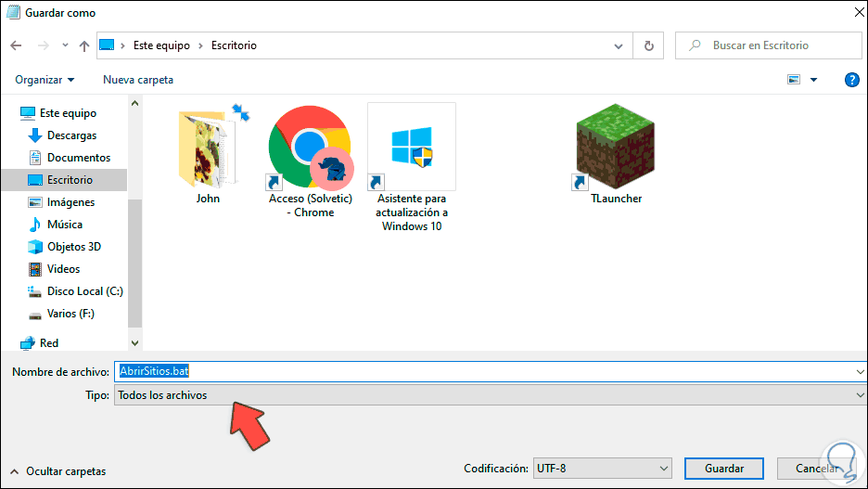Collapse folders with Ocultar carpetas
Screen dimensions: 868x489
coord(58,471)
